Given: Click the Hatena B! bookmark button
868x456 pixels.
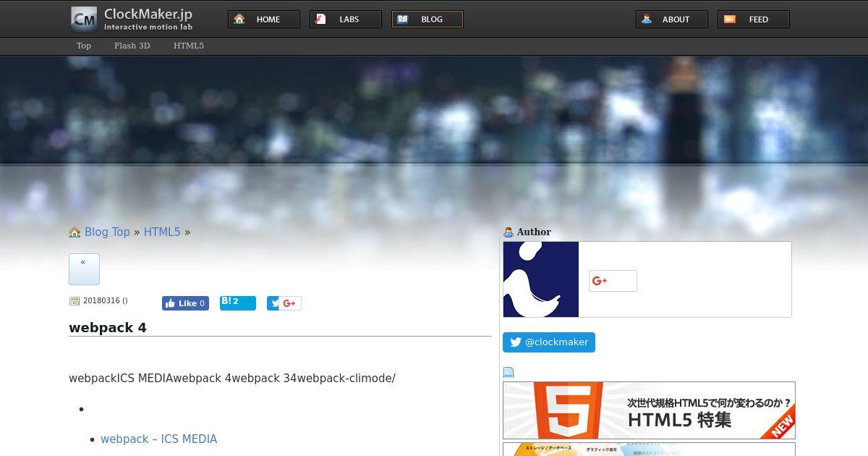Looking at the screenshot, I should [238, 303].
